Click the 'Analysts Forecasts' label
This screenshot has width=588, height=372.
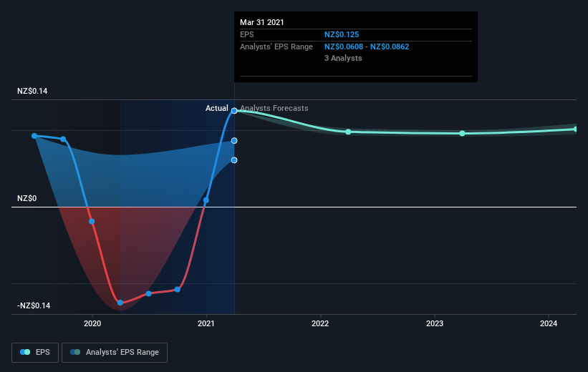point(274,108)
